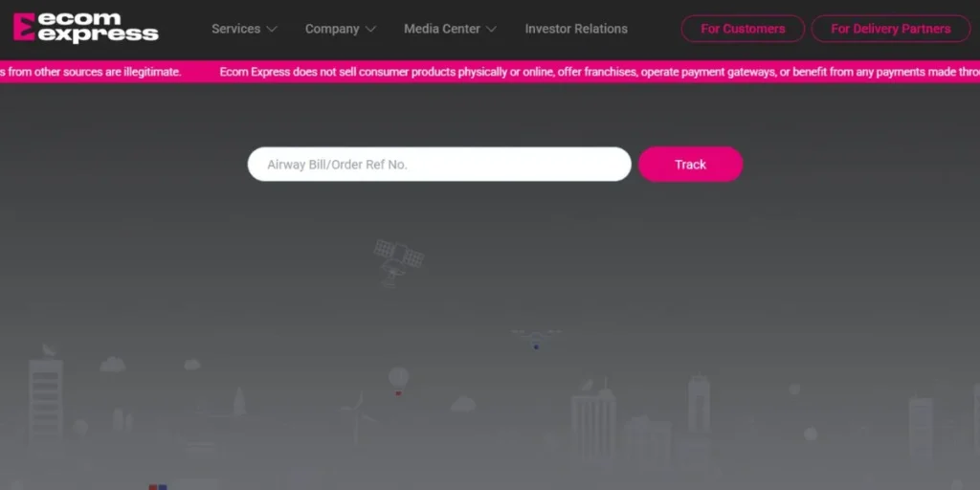Image resolution: width=980 pixels, height=490 pixels.
Task: Click the Ecom Express logo
Action: (x=85, y=28)
